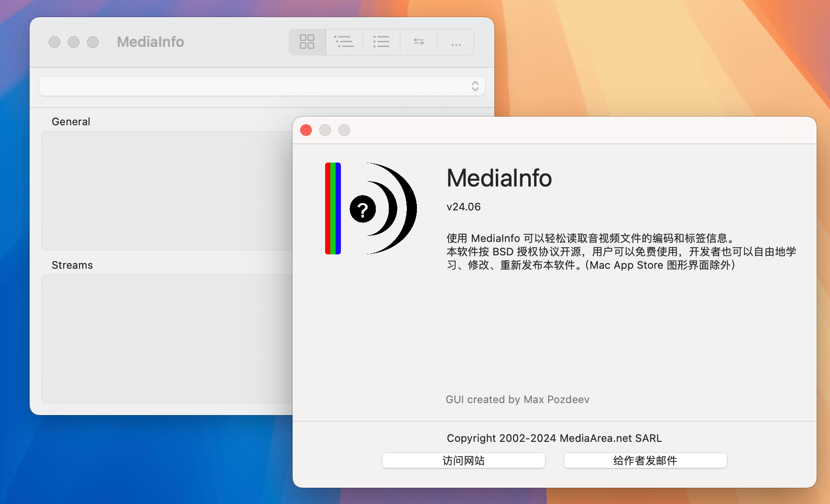Viewport: 830px width, 504px height.
Task: Click the GUI created by Max Pozdeev text
Action: (517, 399)
